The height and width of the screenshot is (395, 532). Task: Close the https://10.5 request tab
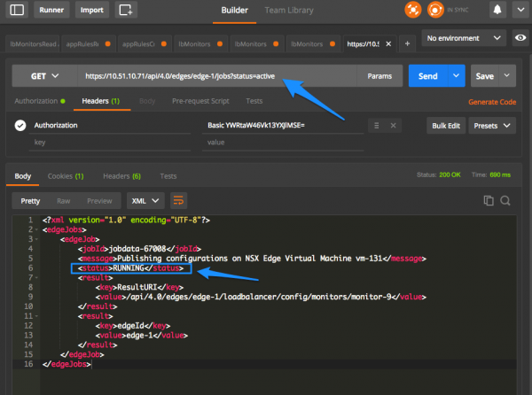(388, 44)
